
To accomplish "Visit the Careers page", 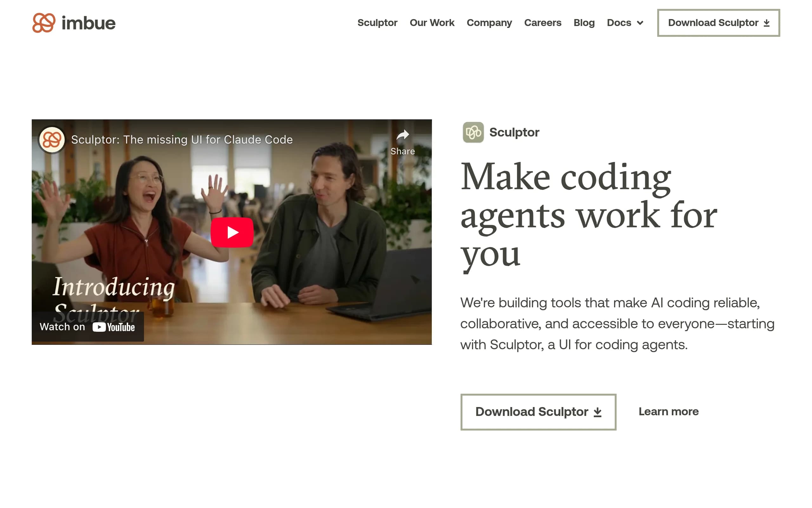I will click(x=543, y=23).
